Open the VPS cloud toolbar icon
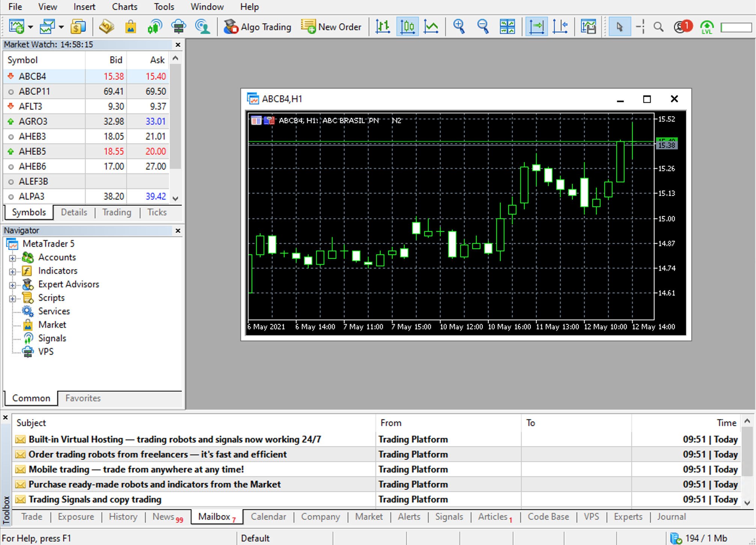The image size is (756, 545). tap(179, 27)
